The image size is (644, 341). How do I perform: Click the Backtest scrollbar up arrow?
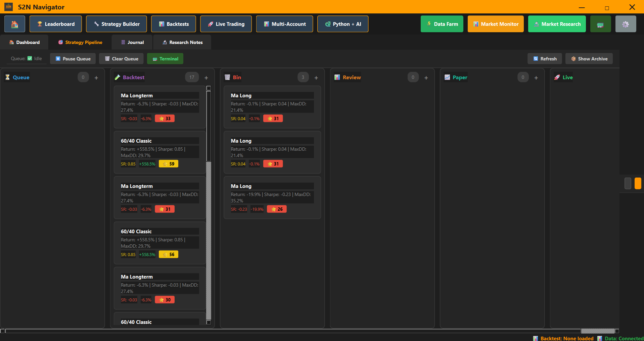click(x=209, y=88)
